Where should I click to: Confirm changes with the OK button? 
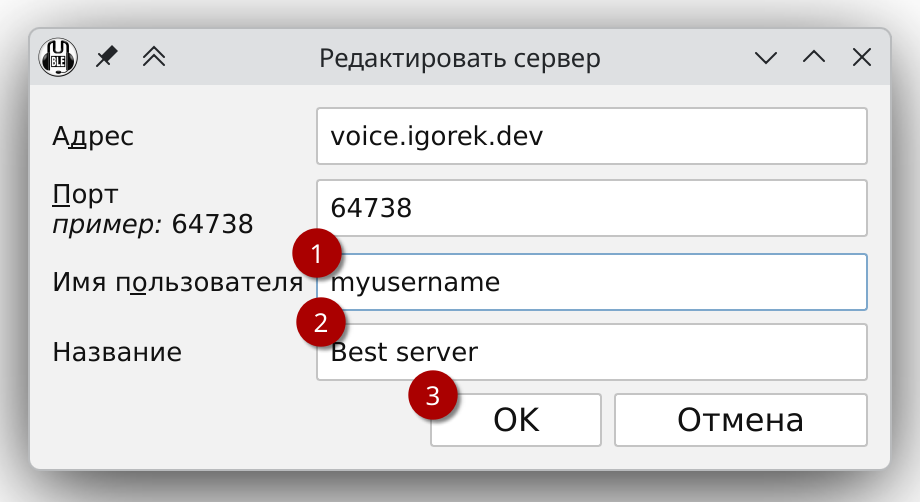[516, 420]
